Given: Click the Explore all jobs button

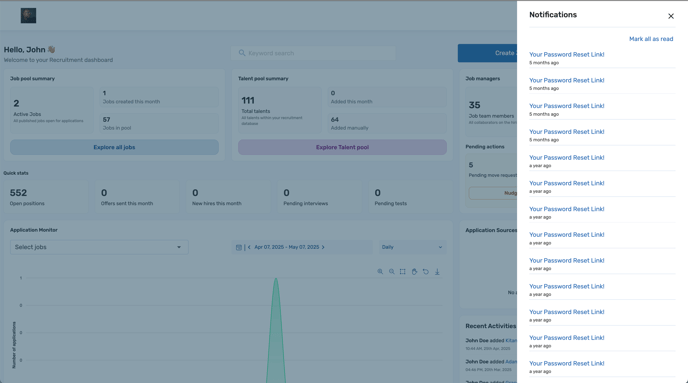Looking at the screenshot, I should point(114,147).
